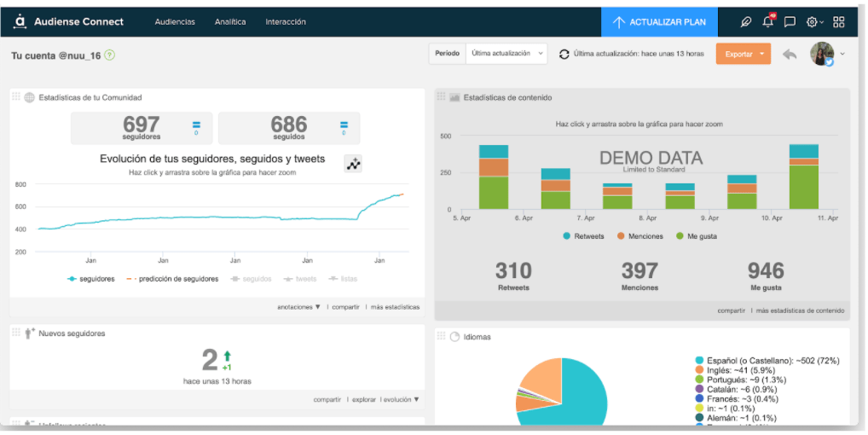
Task: Click the Inglés orange legend swatch
Action: (700, 370)
